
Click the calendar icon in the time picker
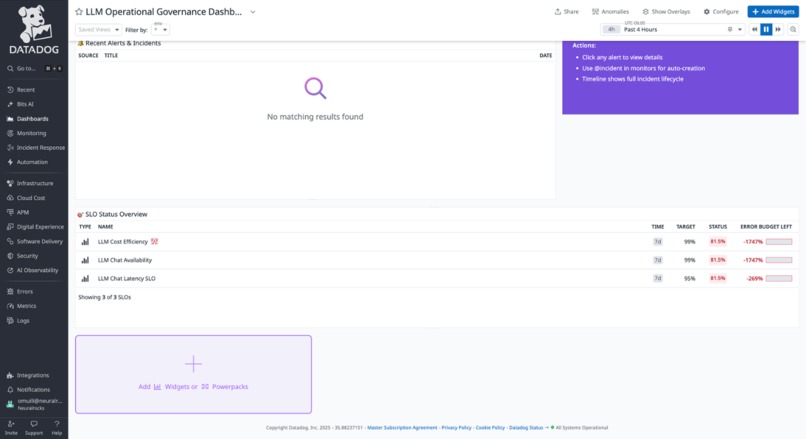pyautogui.click(x=730, y=30)
